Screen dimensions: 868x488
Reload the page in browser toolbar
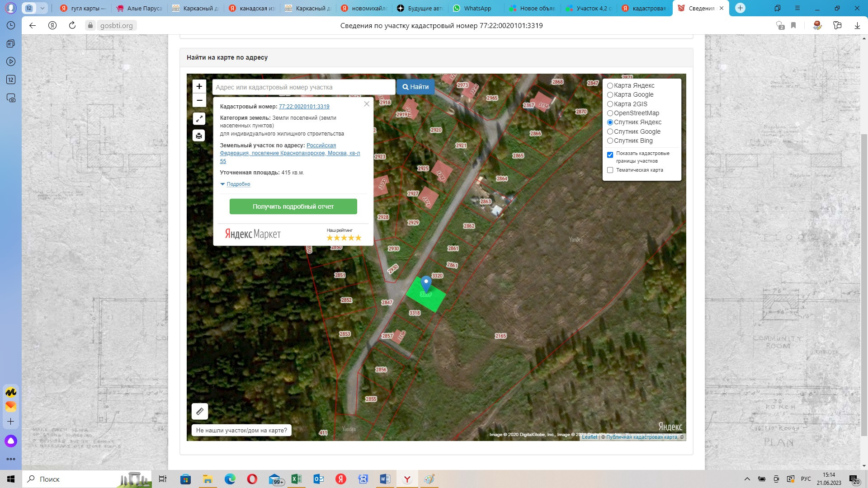coord(72,25)
